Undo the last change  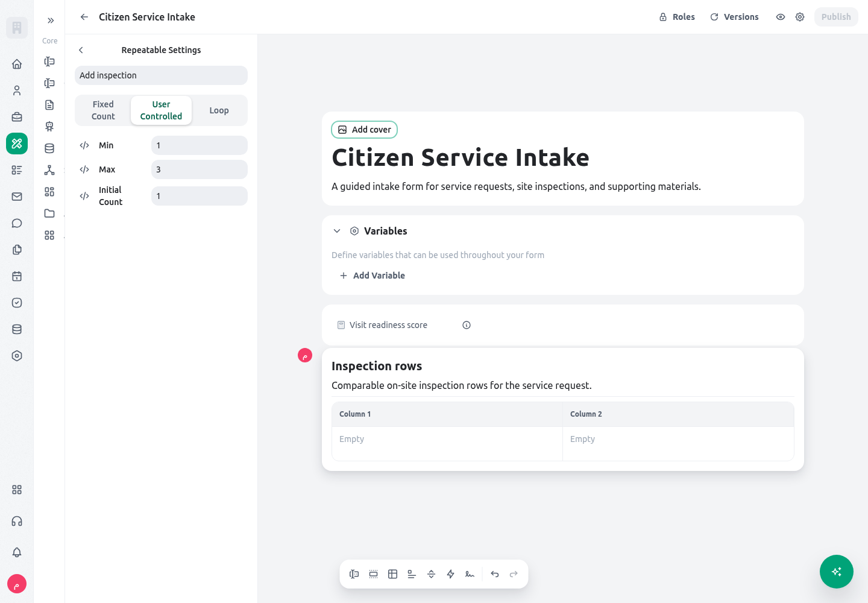495,574
